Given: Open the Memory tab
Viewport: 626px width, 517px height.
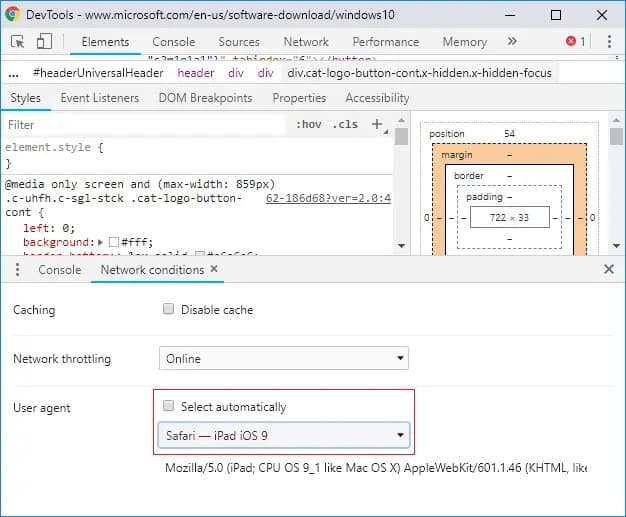Looking at the screenshot, I should point(465,42).
